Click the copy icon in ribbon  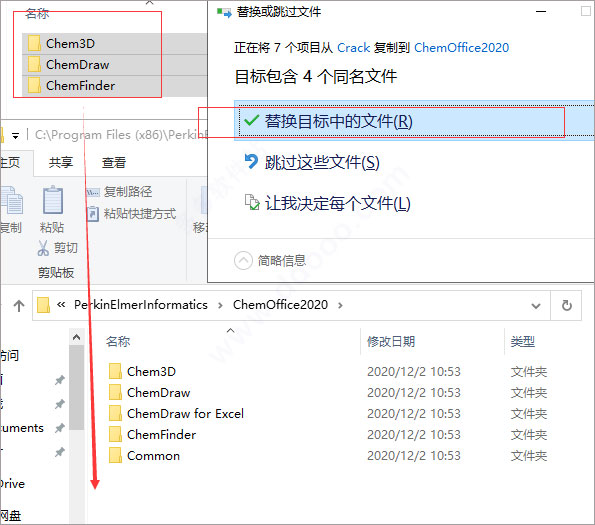pyautogui.click(x=12, y=200)
